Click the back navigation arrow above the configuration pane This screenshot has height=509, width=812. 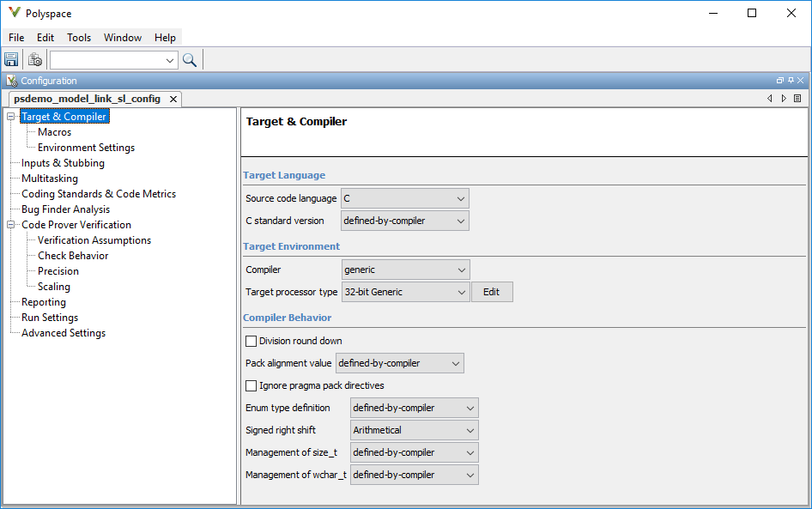tap(770, 98)
